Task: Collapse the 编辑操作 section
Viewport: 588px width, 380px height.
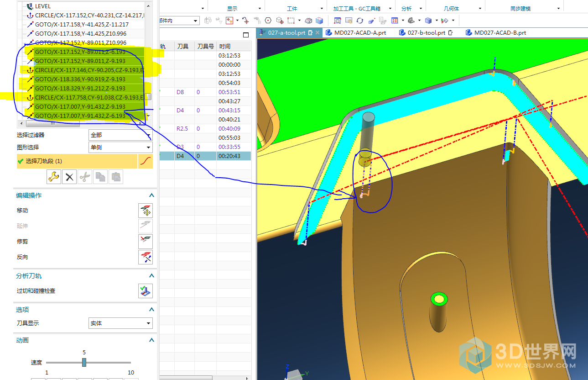Action: (151, 195)
